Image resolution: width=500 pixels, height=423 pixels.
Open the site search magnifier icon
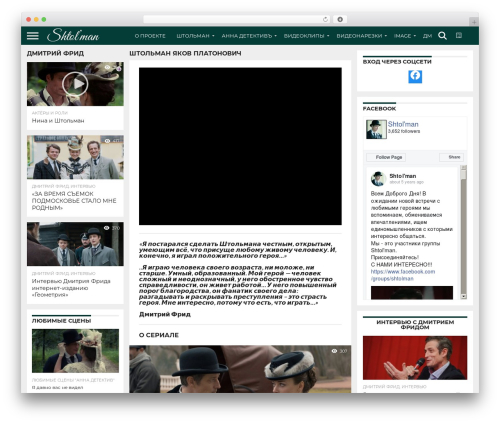click(442, 36)
